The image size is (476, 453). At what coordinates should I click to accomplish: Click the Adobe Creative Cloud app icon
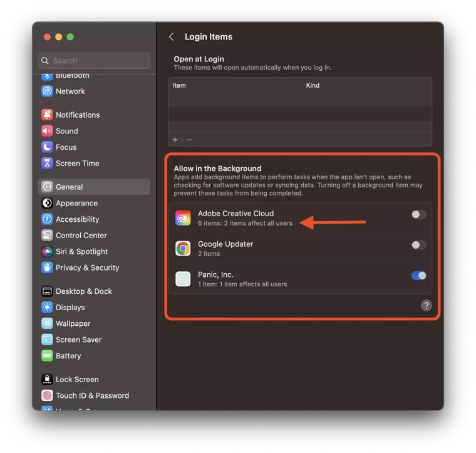tap(183, 218)
